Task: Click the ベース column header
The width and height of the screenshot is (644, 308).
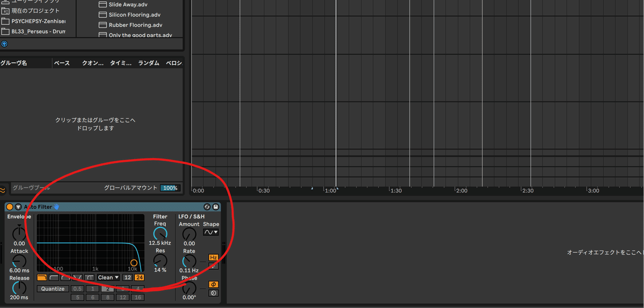Action: coord(62,63)
